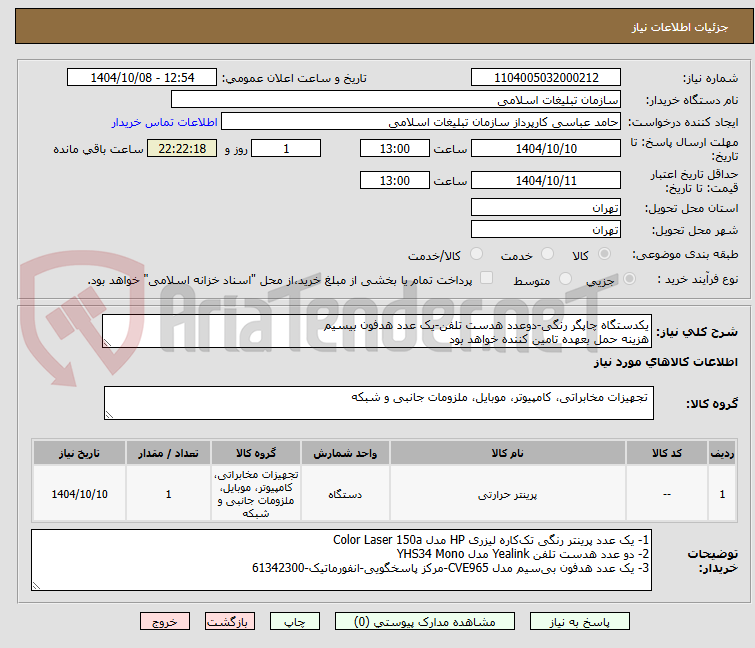Click the واحد شمارش column header
Screen dimensions: 755x648
coord(345,453)
